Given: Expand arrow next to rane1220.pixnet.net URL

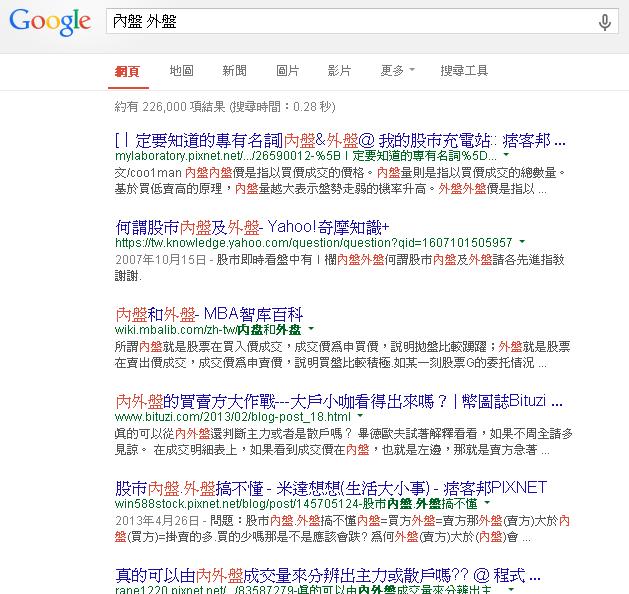Looking at the screenshot, I should pos(511,589).
